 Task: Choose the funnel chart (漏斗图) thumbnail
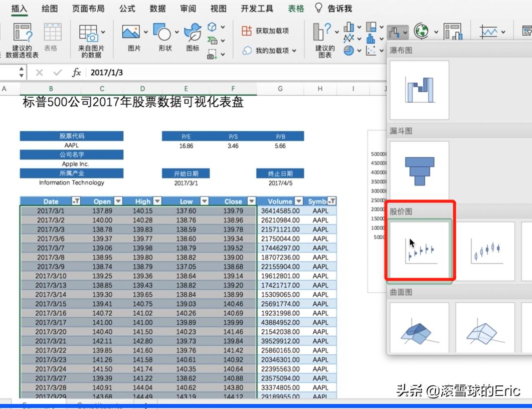pyautogui.click(x=419, y=171)
